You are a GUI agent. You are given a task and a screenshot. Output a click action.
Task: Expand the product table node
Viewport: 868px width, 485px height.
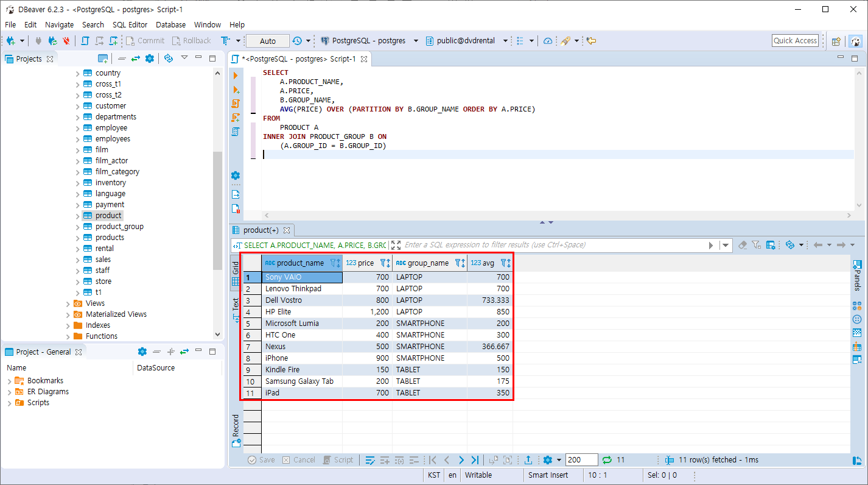pos(77,216)
